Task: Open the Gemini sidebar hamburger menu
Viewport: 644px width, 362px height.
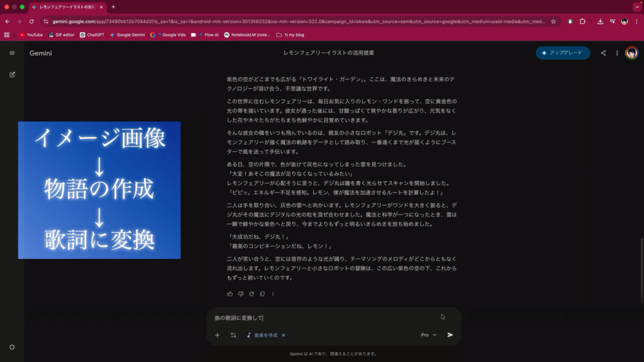Action: (x=12, y=53)
